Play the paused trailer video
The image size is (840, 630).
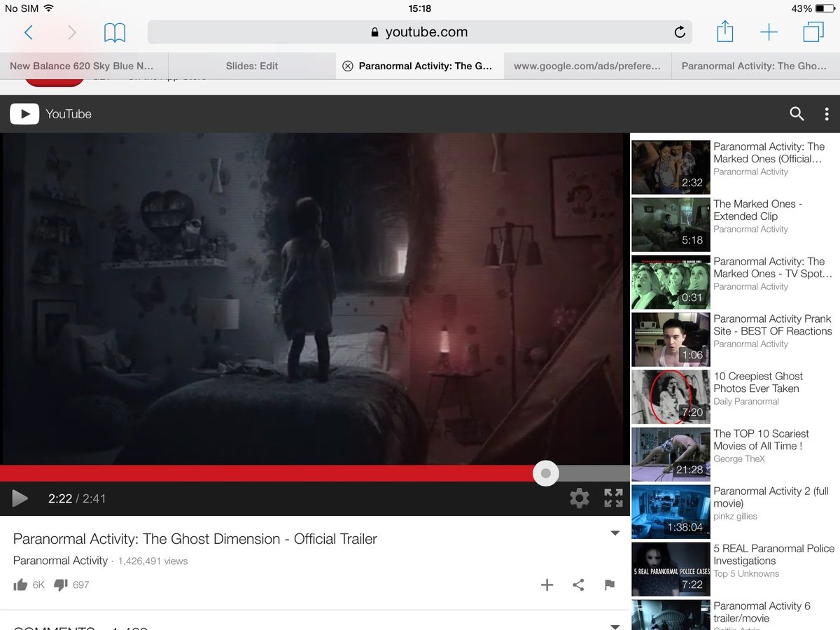pos(20,498)
